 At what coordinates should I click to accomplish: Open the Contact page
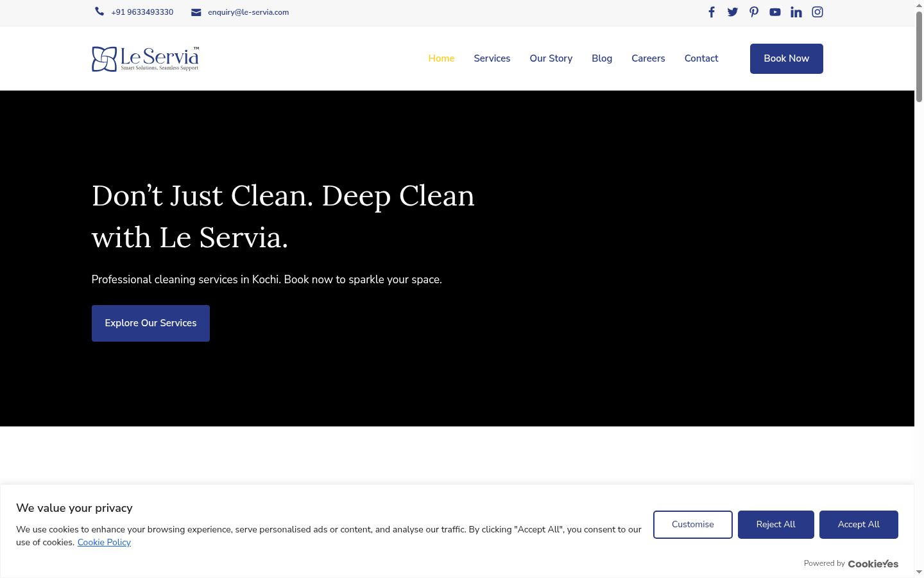701,58
